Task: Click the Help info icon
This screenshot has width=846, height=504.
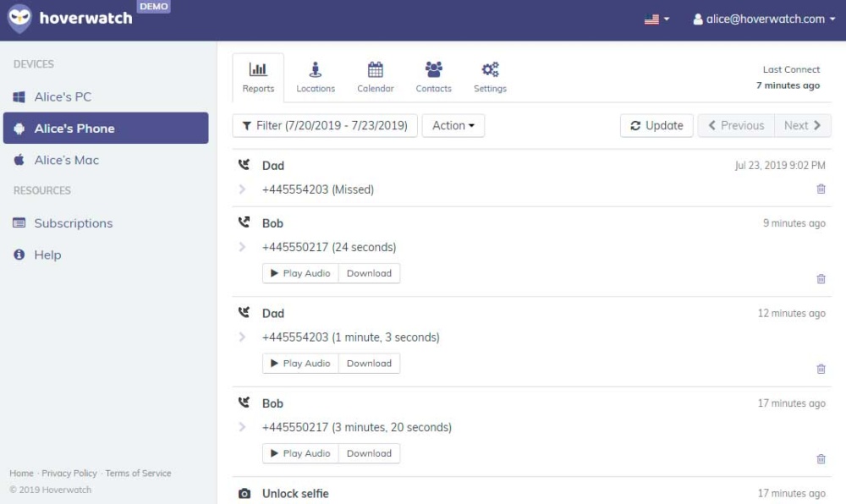Action: pyautogui.click(x=19, y=255)
